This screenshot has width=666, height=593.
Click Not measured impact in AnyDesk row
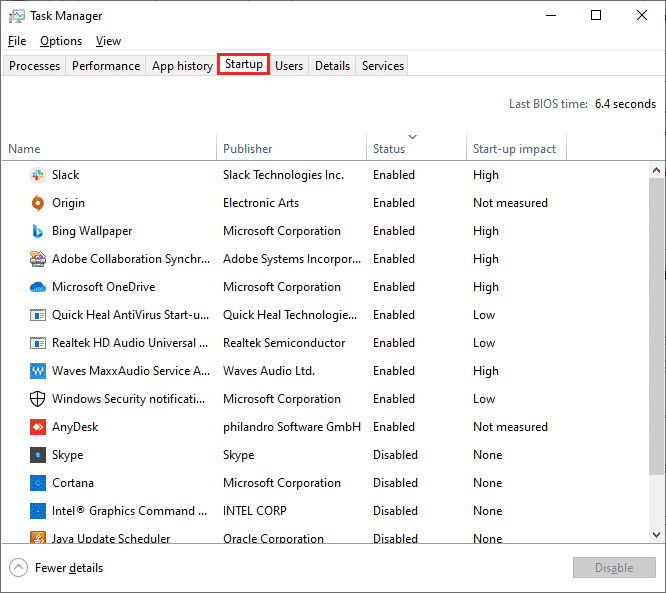(510, 427)
